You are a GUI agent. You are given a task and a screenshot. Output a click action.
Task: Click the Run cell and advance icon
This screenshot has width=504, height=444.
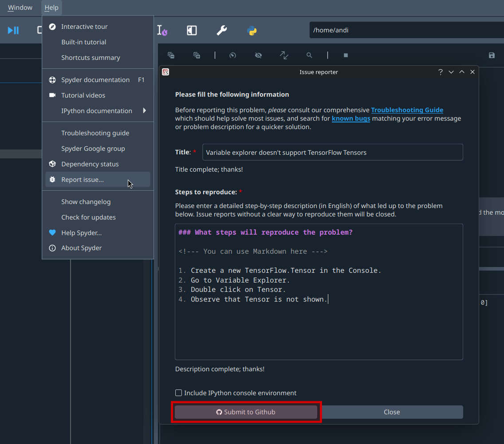[x=13, y=30]
